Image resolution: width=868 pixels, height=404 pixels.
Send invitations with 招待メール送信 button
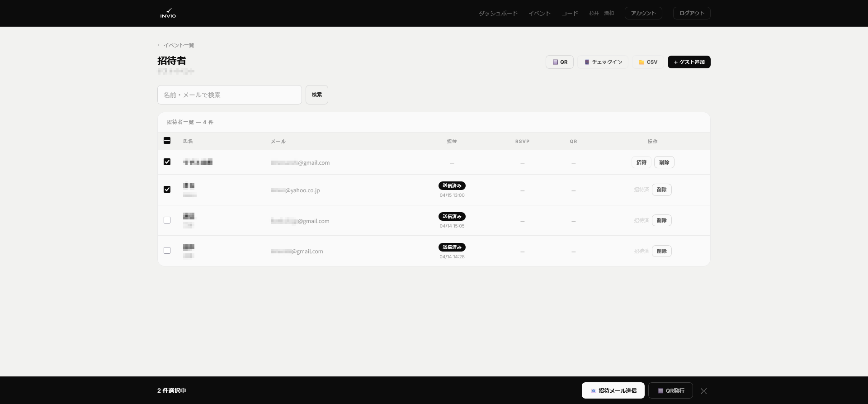pos(613,390)
